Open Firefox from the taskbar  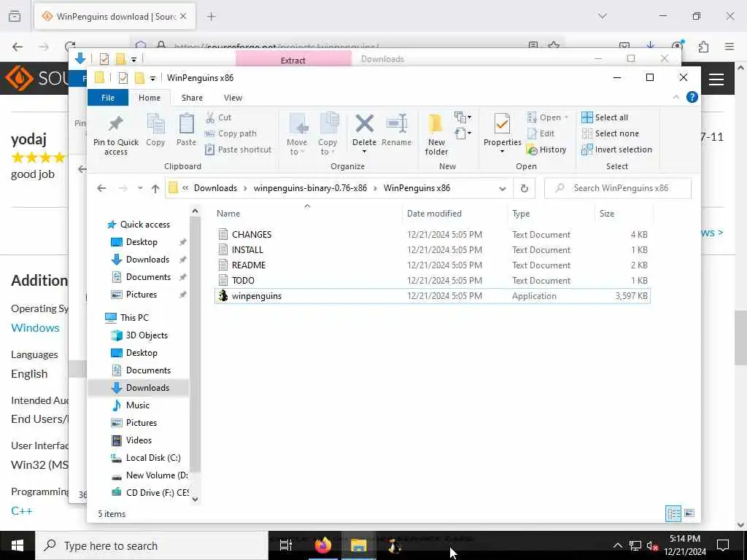(x=322, y=545)
